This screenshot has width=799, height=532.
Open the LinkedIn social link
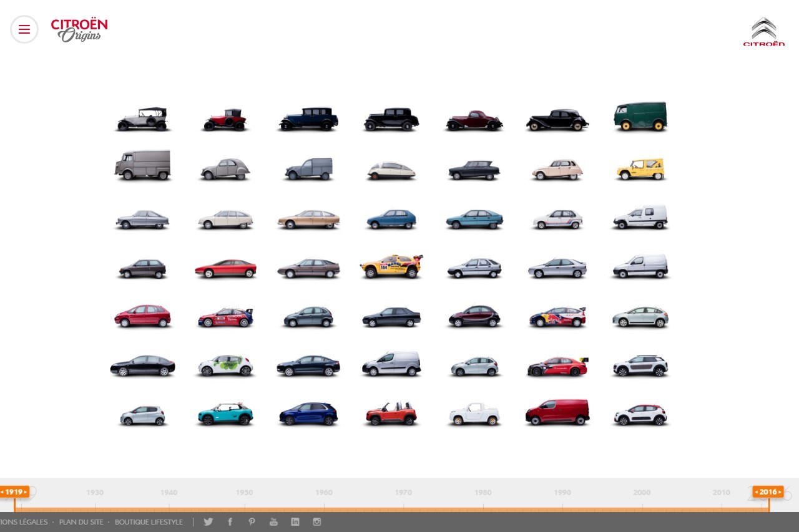(x=295, y=522)
